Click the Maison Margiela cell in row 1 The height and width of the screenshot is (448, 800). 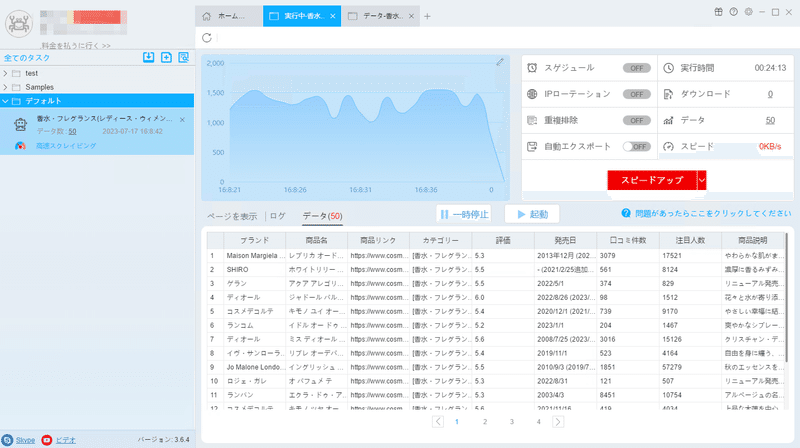click(x=255, y=256)
